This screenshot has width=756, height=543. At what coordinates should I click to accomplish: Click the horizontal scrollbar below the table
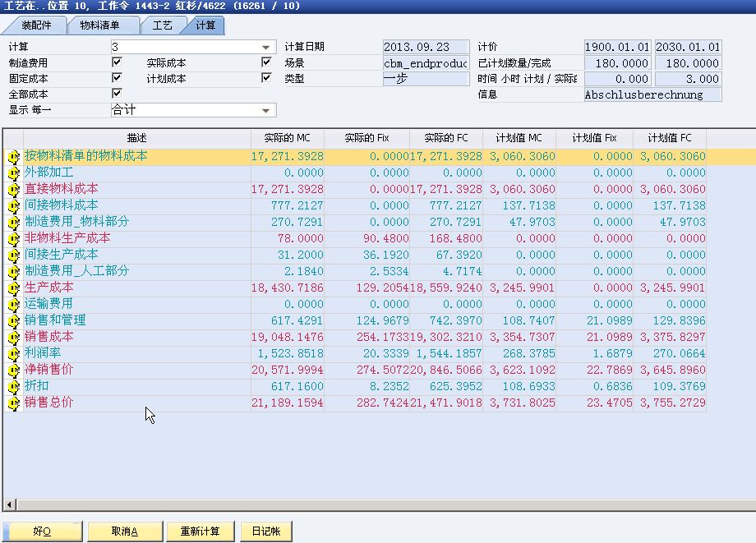(x=378, y=504)
